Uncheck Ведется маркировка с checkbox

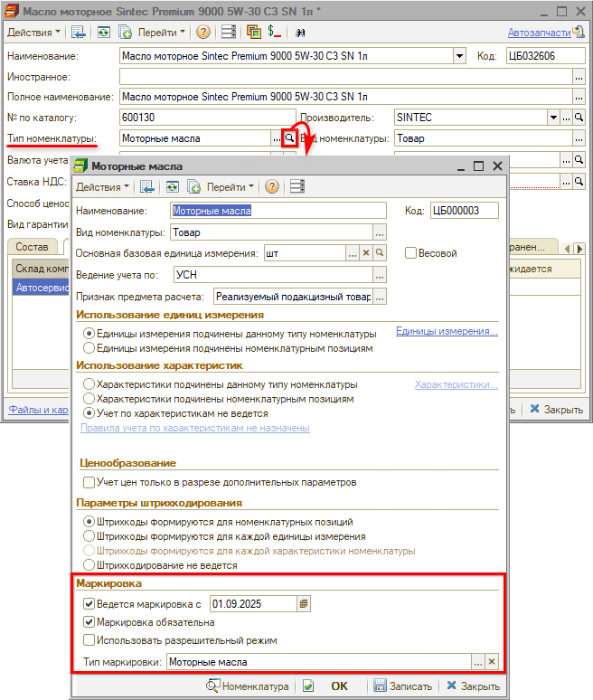point(89,603)
